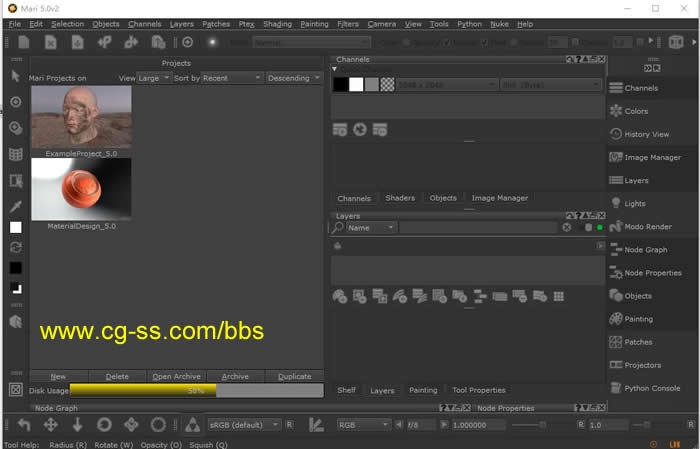The width and height of the screenshot is (700, 449).
Task: Open the Lights palette
Action: click(634, 203)
